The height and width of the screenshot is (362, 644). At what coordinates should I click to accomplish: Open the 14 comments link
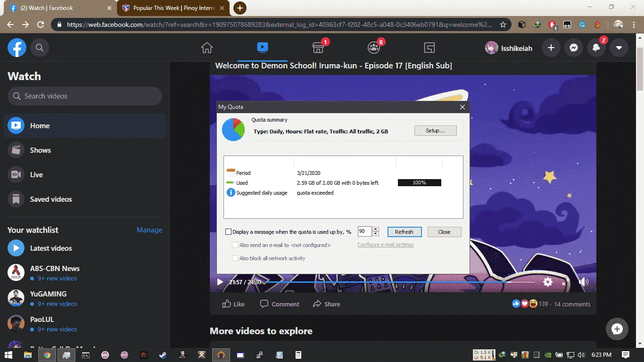[572, 304]
